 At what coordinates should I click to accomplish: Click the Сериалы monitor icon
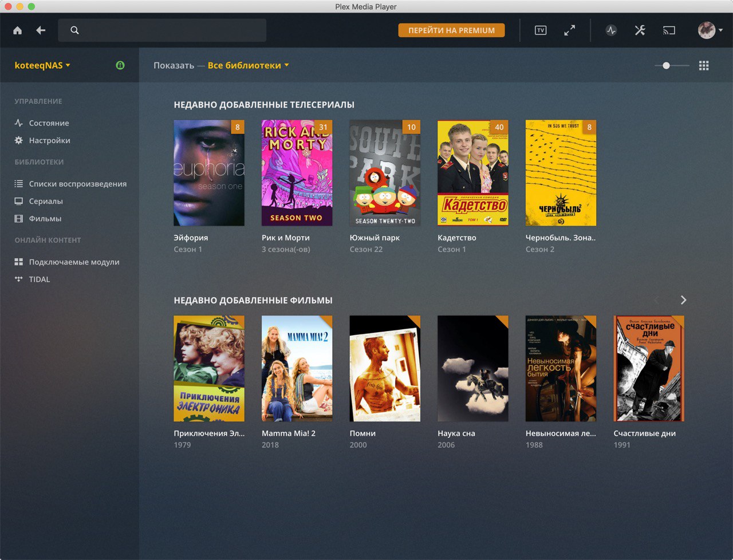19,201
